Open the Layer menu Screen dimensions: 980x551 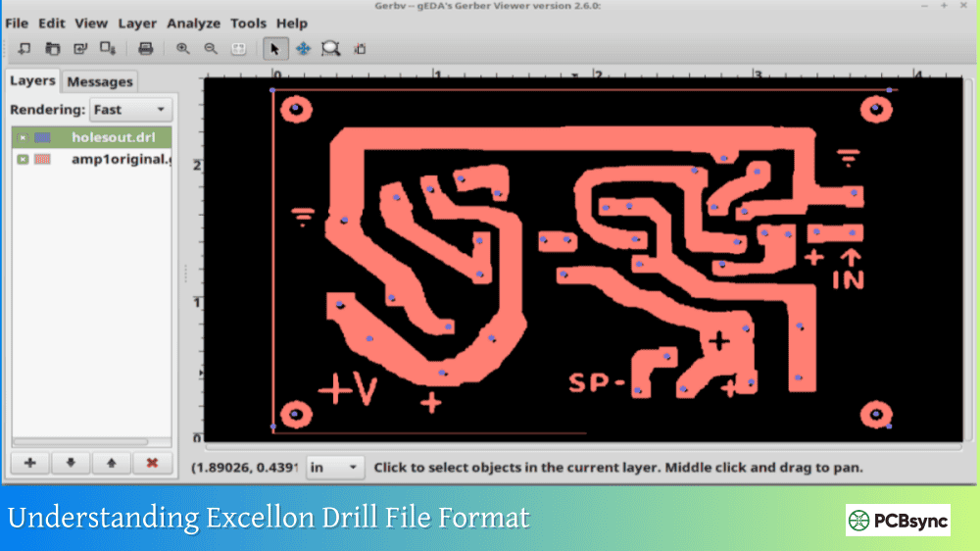137,24
